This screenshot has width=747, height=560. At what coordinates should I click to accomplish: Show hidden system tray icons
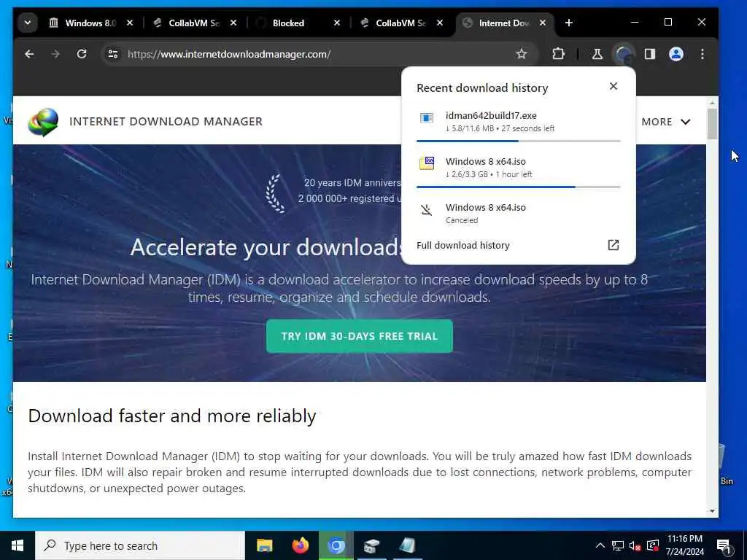tap(600, 545)
